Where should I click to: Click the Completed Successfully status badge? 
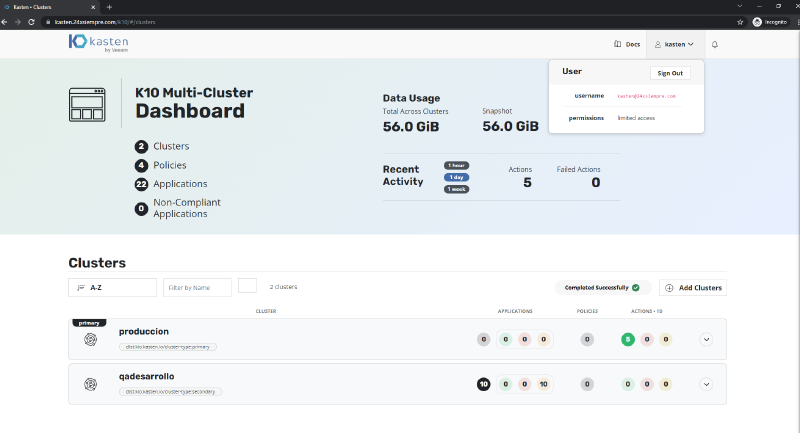point(603,288)
